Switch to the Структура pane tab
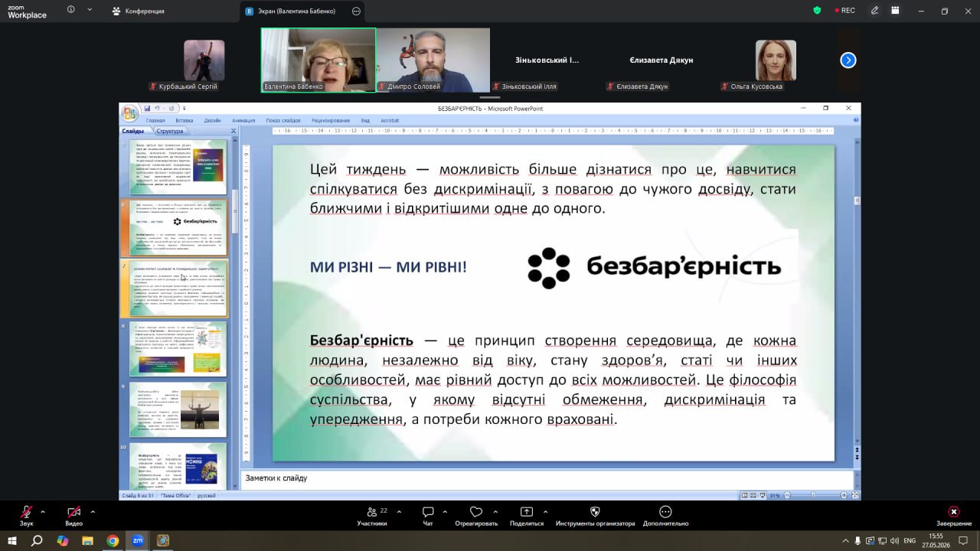 coord(169,132)
